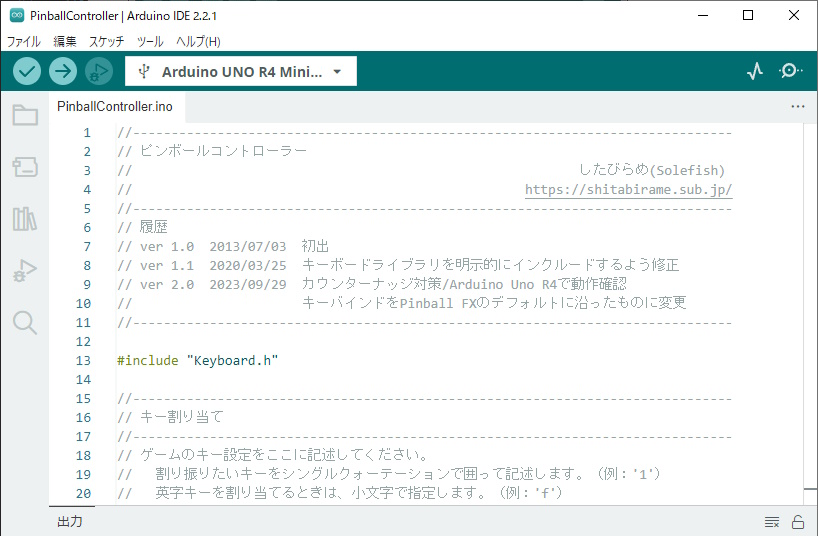Open the editor tab options ellipsis menu
This screenshot has width=818, height=536.
tap(797, 106)
